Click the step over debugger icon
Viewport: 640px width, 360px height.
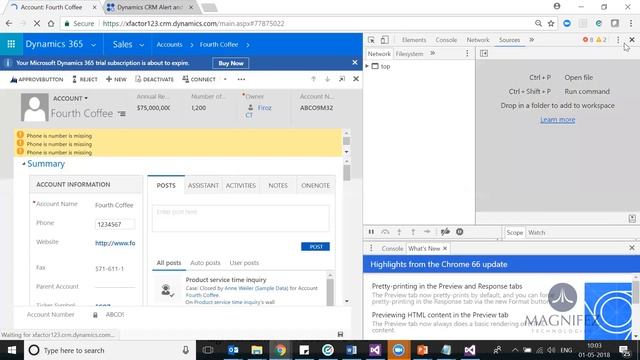click(385, 232)
